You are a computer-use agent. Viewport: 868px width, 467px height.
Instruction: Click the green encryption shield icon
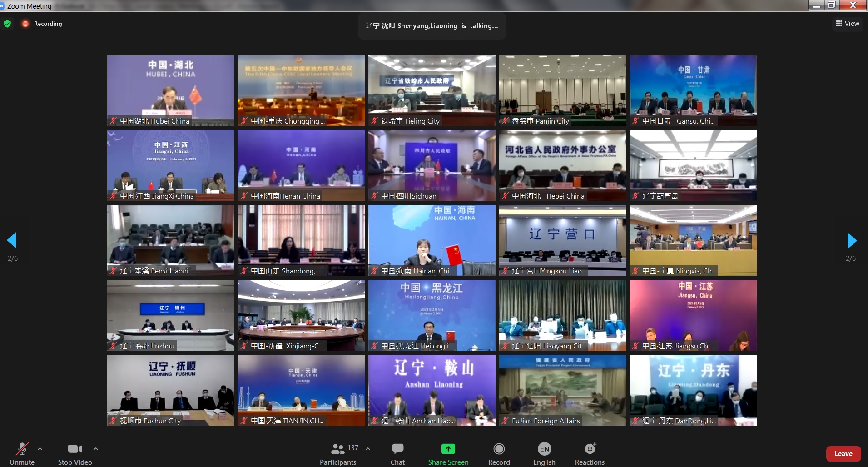(7, 24)
